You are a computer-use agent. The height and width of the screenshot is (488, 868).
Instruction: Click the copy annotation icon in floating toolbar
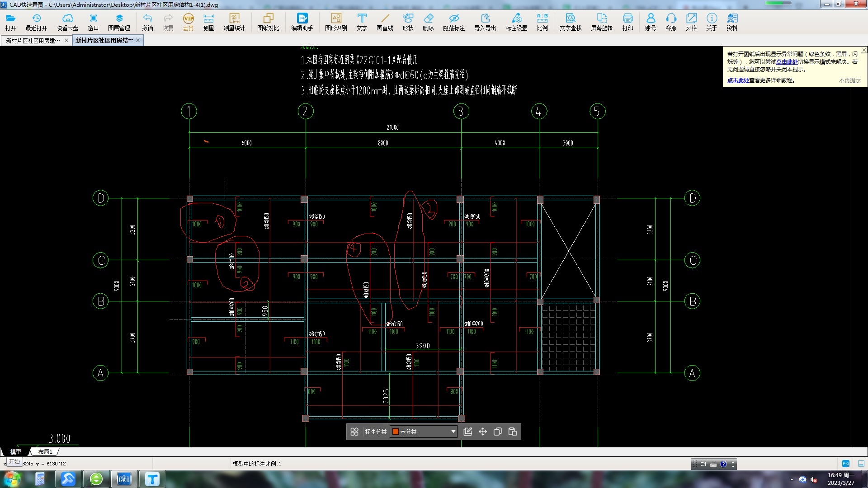(x=498, y=432)
